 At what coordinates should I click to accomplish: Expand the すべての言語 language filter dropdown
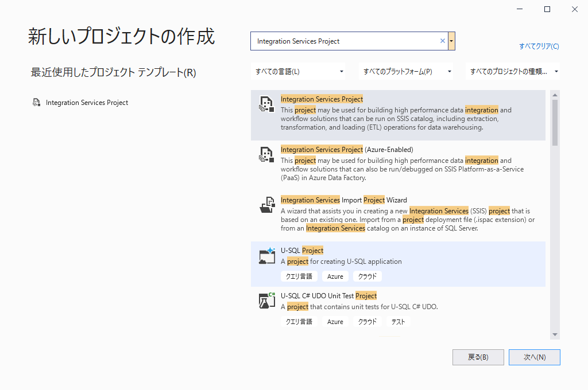pyautogui.click(x=342, y=72)
